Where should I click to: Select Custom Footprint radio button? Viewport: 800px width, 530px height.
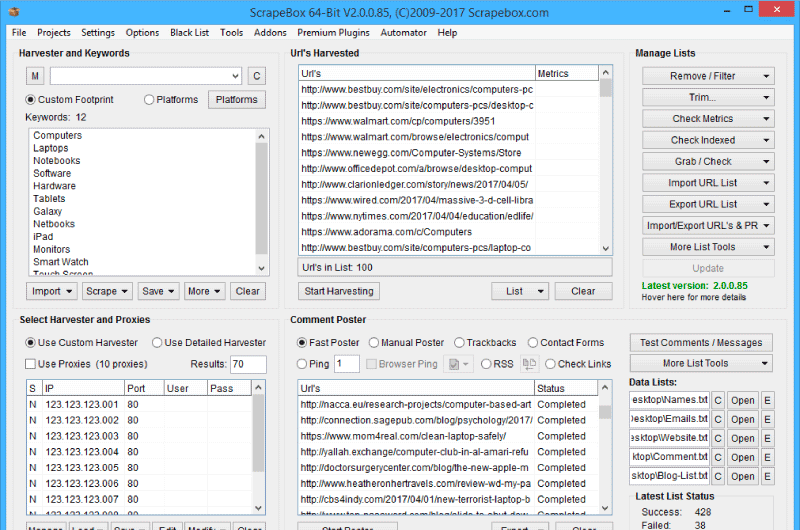point(31,99)
